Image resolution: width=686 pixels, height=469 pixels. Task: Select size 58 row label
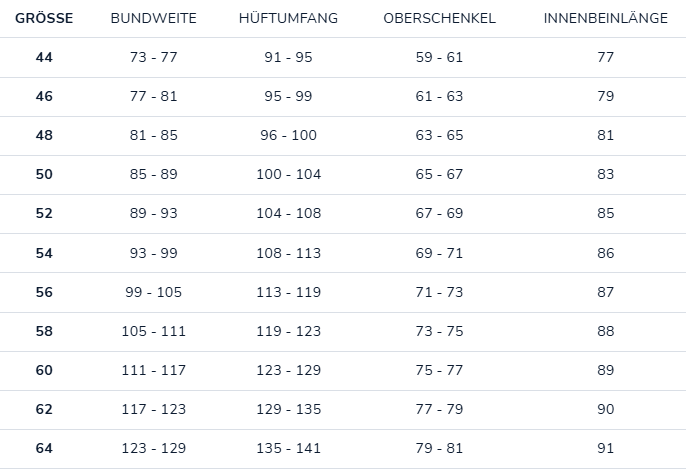pos(44,331)
